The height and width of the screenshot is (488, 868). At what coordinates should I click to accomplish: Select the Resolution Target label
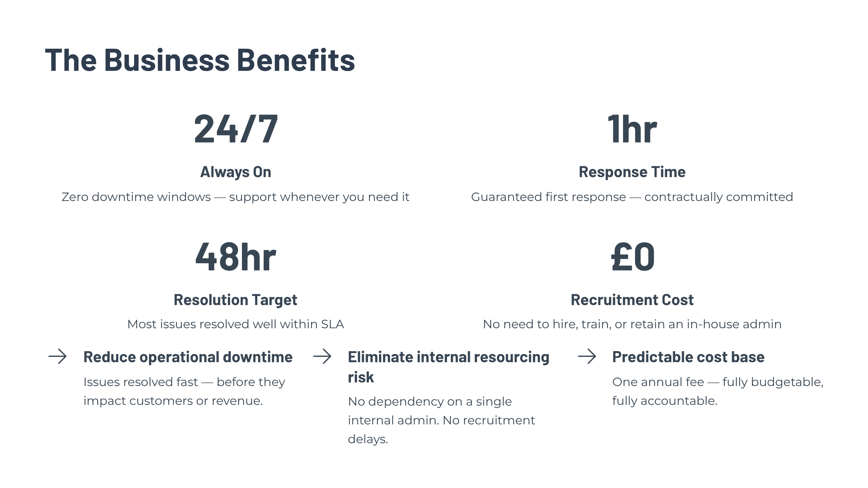(x=235, y=300)
